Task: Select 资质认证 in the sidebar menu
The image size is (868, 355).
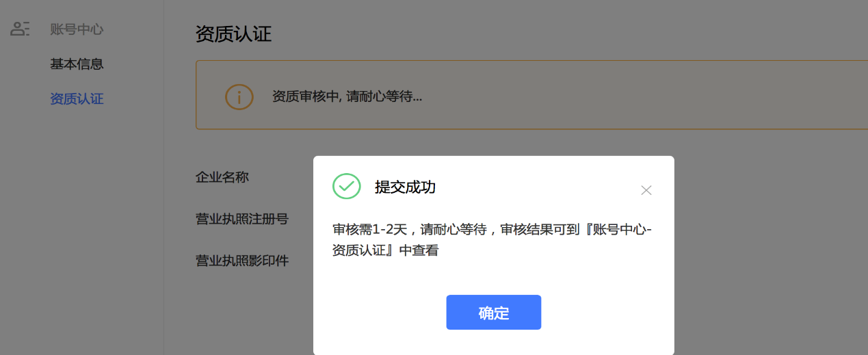Action: click(77, 99)
